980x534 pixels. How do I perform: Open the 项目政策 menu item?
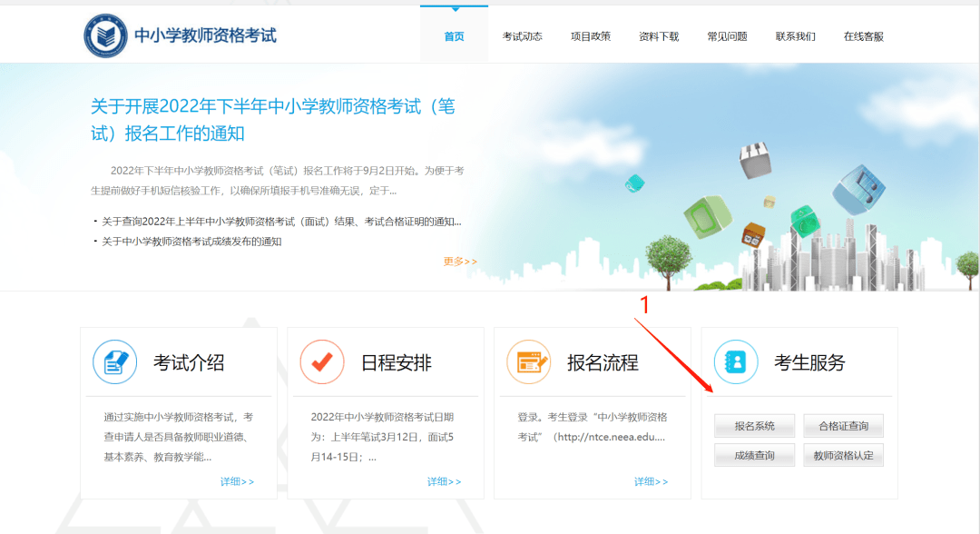click(591, 36)
